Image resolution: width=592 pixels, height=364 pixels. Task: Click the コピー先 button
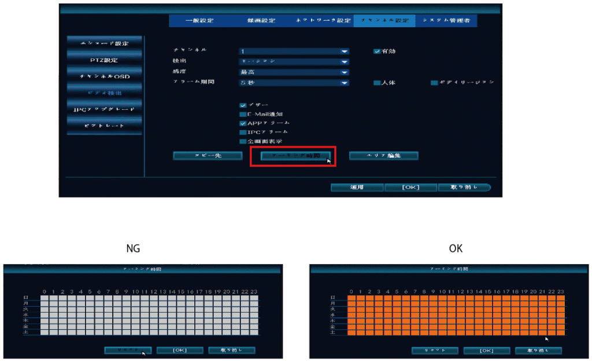[x=208, y=156]
